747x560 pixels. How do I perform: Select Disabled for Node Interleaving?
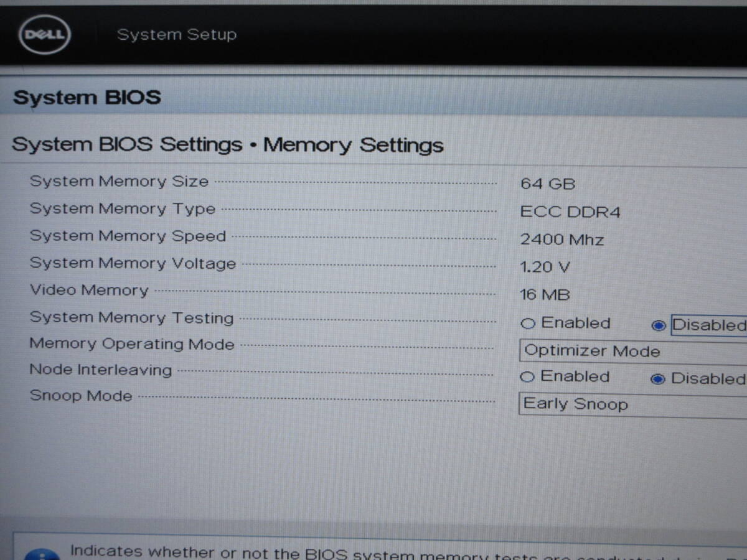(x=658, y=379)
